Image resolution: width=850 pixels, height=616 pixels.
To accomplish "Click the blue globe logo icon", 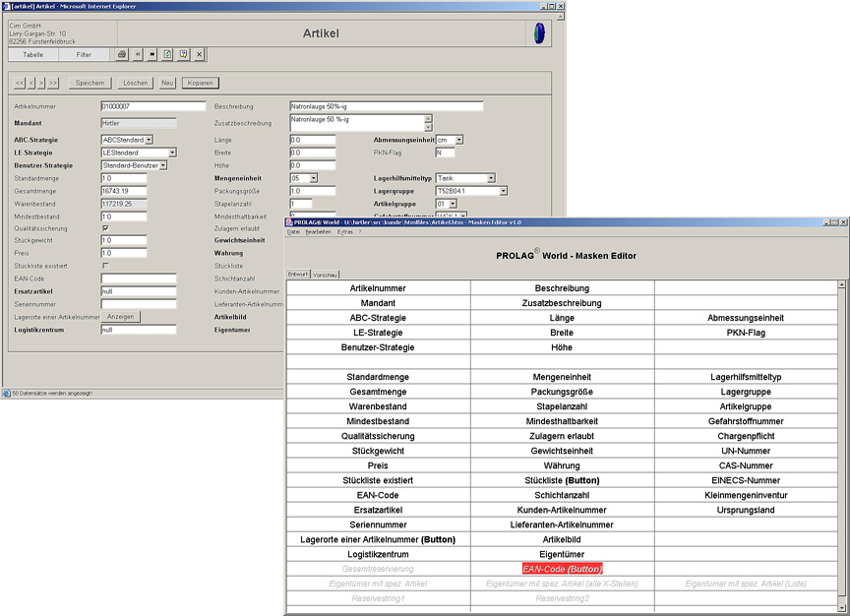I will click(538, 33).
